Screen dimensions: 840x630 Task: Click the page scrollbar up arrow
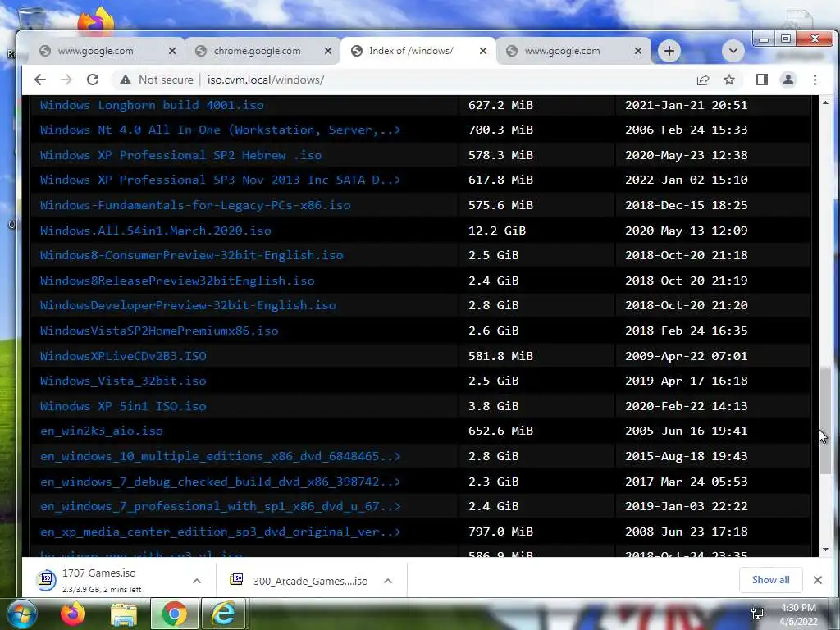click(x=825, y=103)
